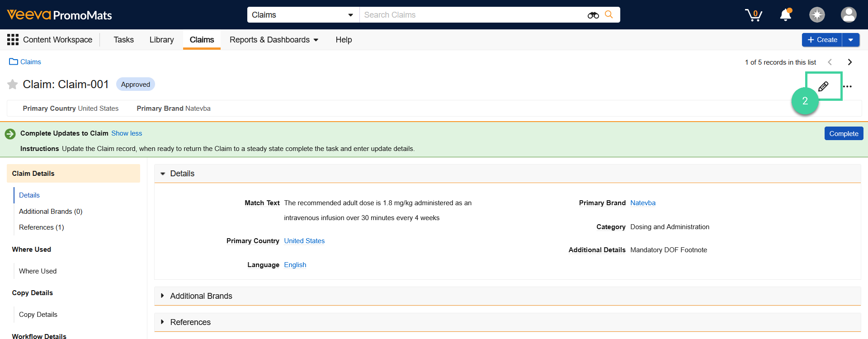The height and width of the screenshot is (339, 868).
Task: Open the Claims search scope dropdown
Action: 303,15
